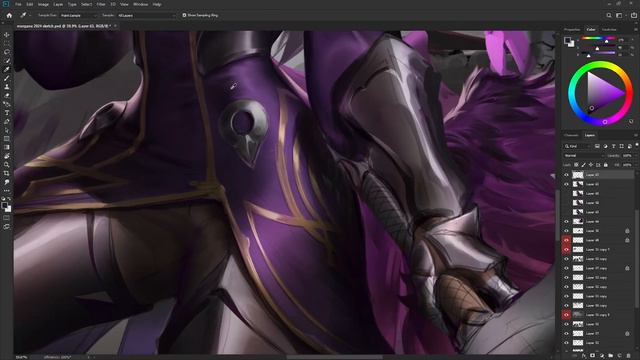Open the workspace switcher dropdown
This screenshot has height=360, width=640.
[620, 16]
